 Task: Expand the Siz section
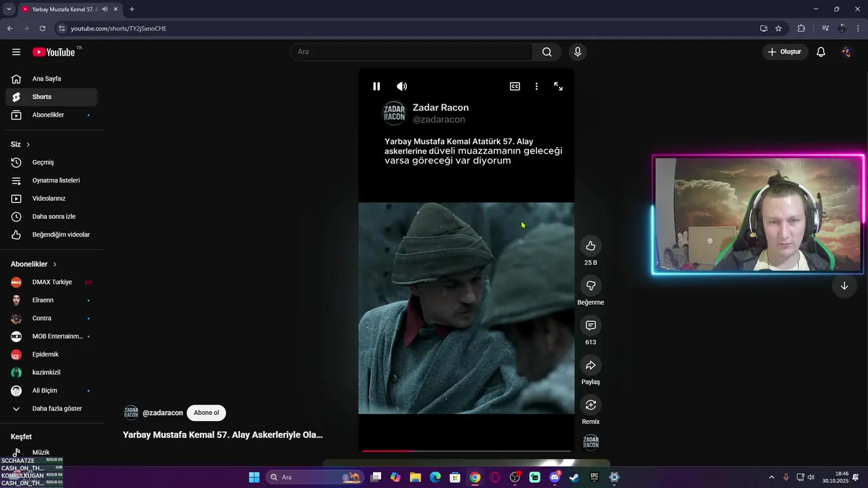20,144
